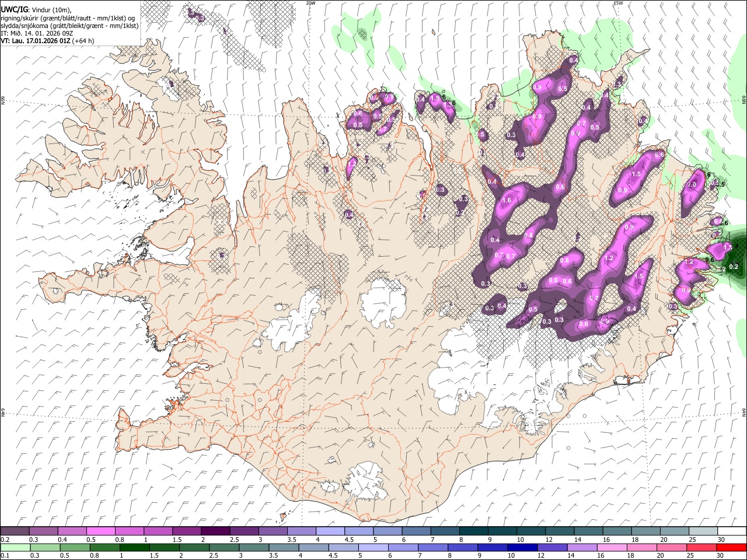Click the navy blue 10 rain-scale swatch

click(x=522, y=547)
